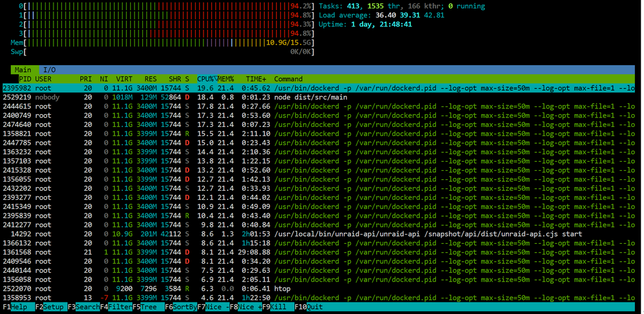Select process row with PID 2412277
The width and height of the screenshot is (644, 314).
[319, 225]
